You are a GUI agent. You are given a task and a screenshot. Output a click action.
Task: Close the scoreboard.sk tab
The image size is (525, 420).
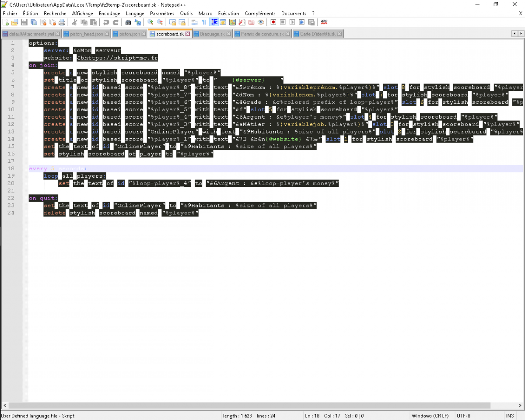(188, 34)
